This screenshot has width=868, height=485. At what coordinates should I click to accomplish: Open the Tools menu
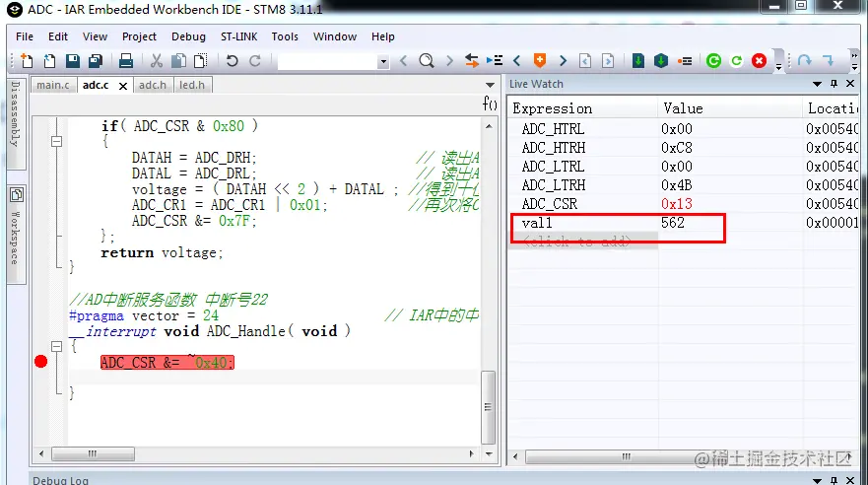(x=285, y=36)
